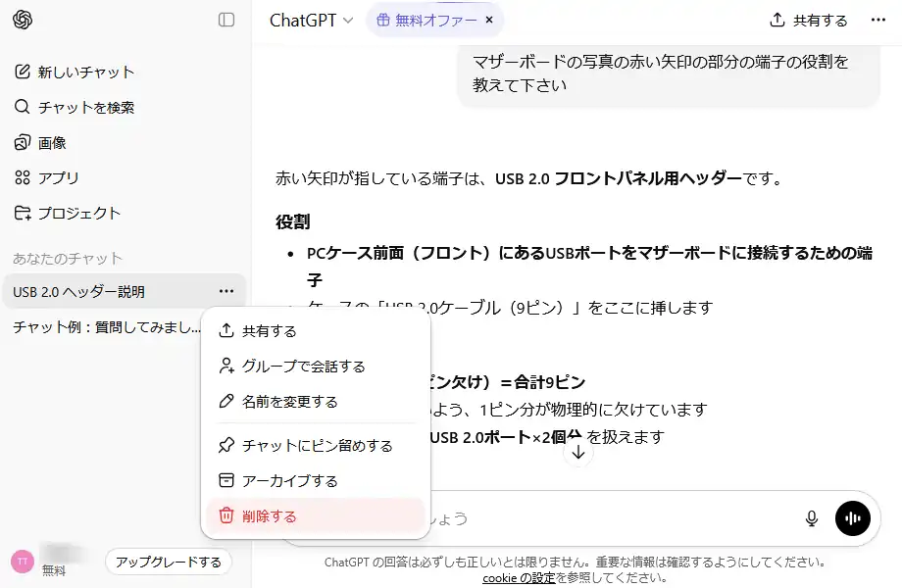This screenshot has width=902, height=588.
Task: Open the cookie の設定 link
Action: coord(522,577)
